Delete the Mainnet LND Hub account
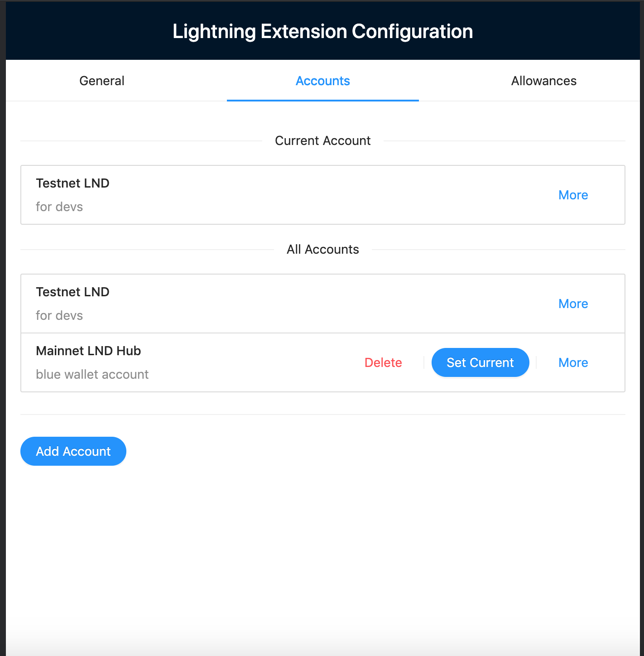 pos(383,362)
